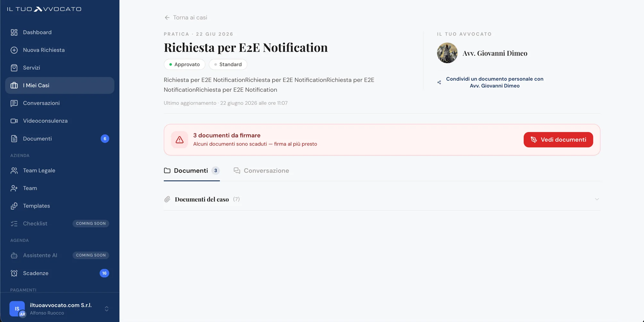The image size is (644, 322).
Task: Click the share icon beside Condividi documento
Action: coord(439,82)
